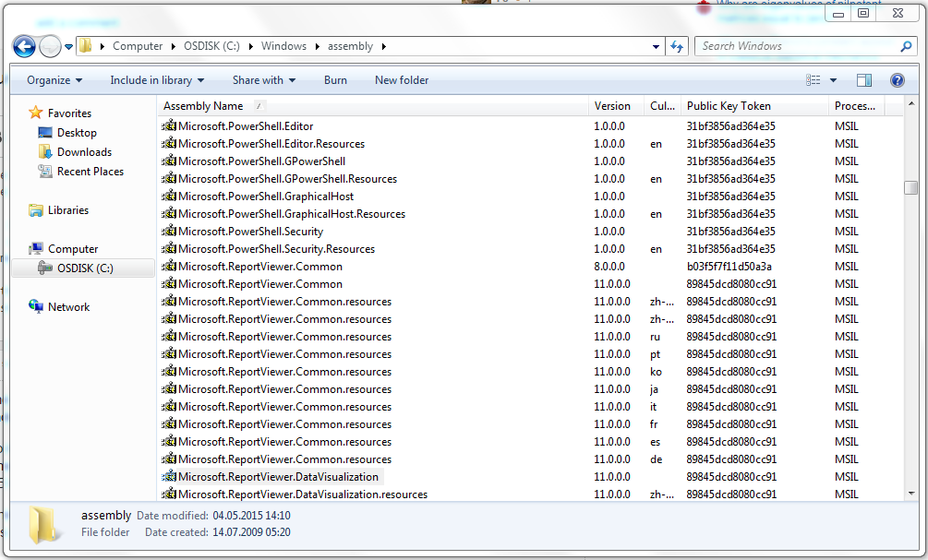
Task: Click the b03f5f7f11d50a3a public key token
Action: tap(729, 266)
